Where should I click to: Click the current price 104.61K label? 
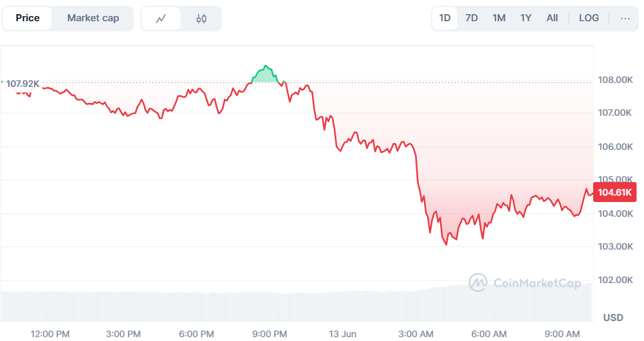pyautogui.click(x=616, y=192)
